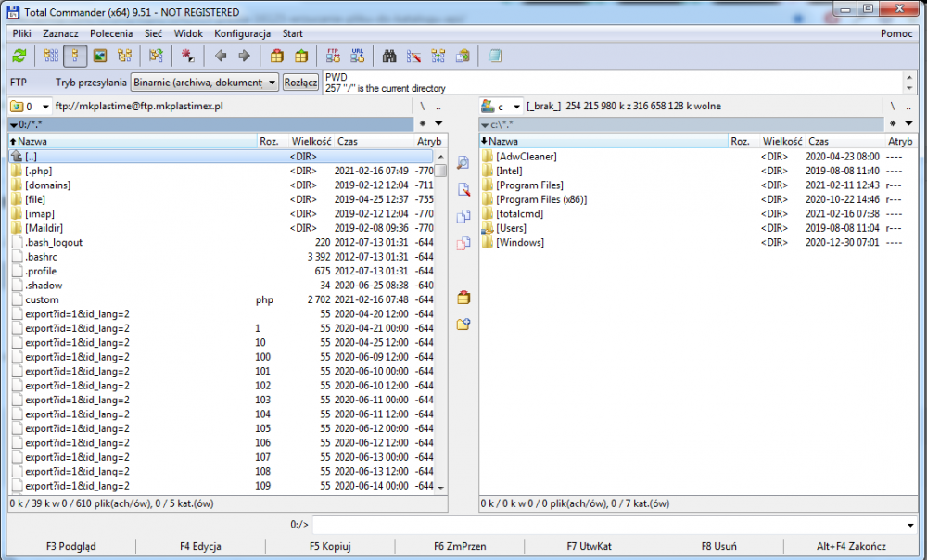
Task: Open the Pomoc menu
Action: pos(896,33)
